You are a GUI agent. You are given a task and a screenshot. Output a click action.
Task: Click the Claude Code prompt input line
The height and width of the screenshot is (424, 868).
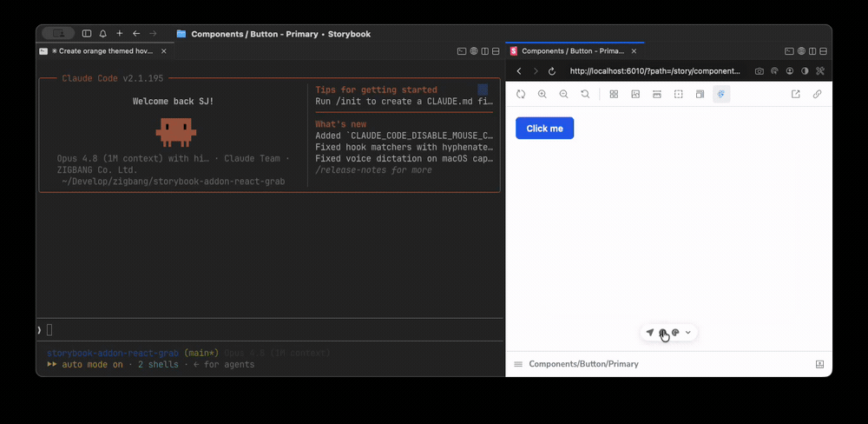click(x=270, y=330)
